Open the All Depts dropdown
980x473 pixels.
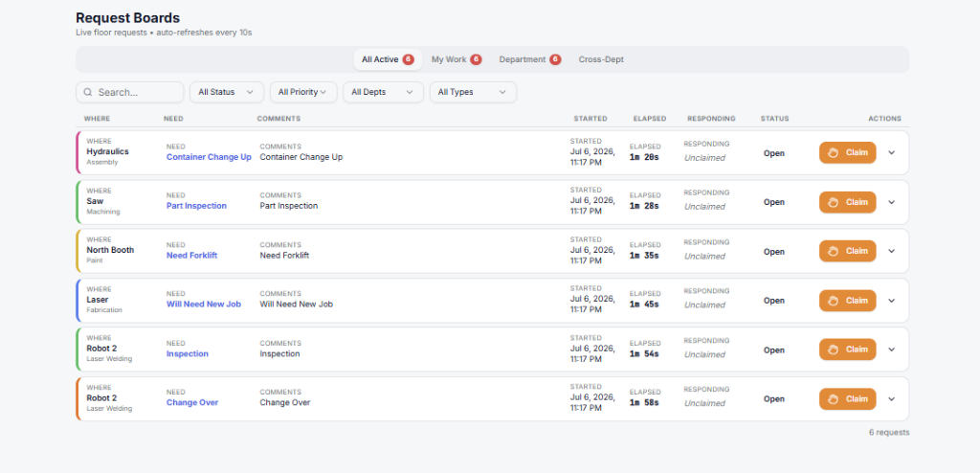coord(383,92)
